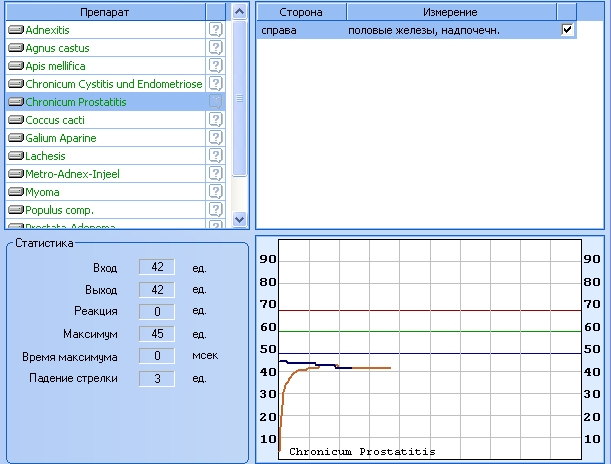Click the checkbox column header in measurement table
This screenshot has height=464, width=611.
pyautogui.click(x=568, y=11)
